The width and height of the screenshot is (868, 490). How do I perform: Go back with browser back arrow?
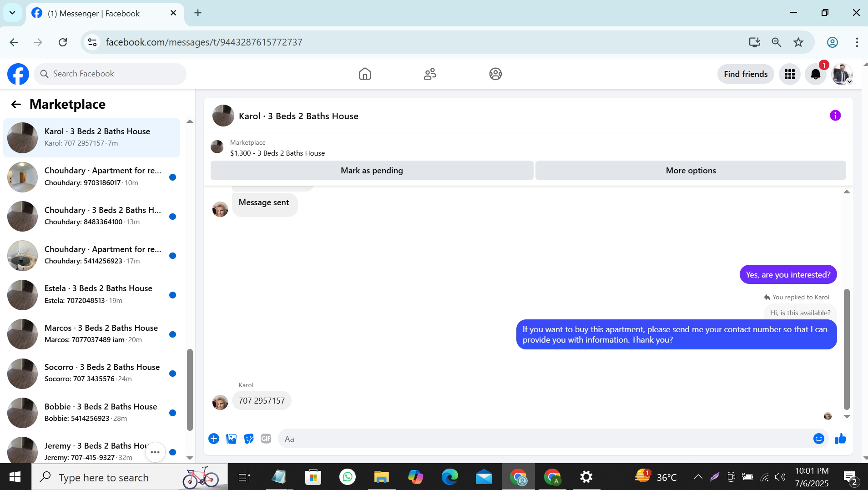[x=14, y=42]
